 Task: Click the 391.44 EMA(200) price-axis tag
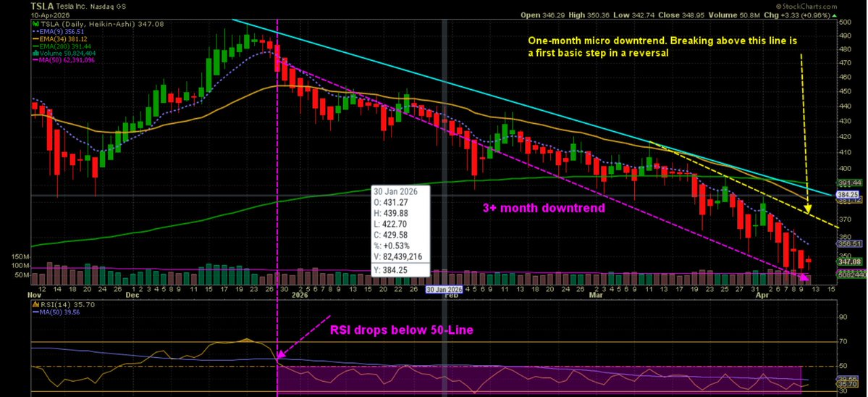(x=851, y=183)
